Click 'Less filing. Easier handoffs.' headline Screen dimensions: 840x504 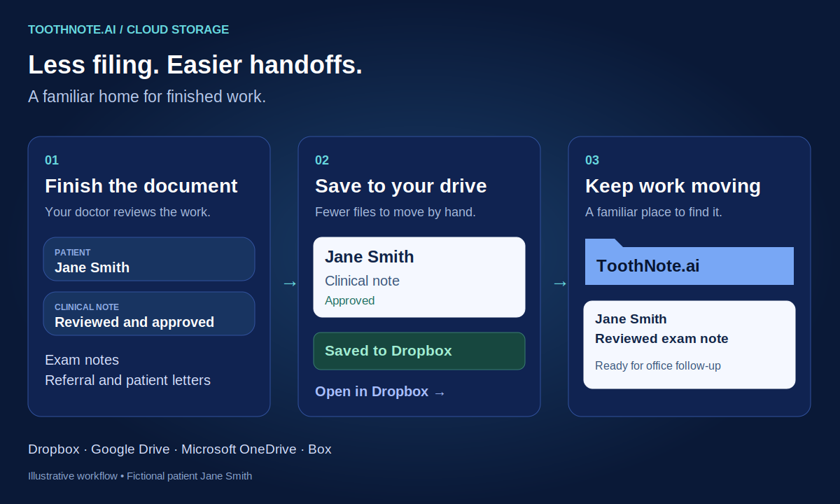point(195,65)
